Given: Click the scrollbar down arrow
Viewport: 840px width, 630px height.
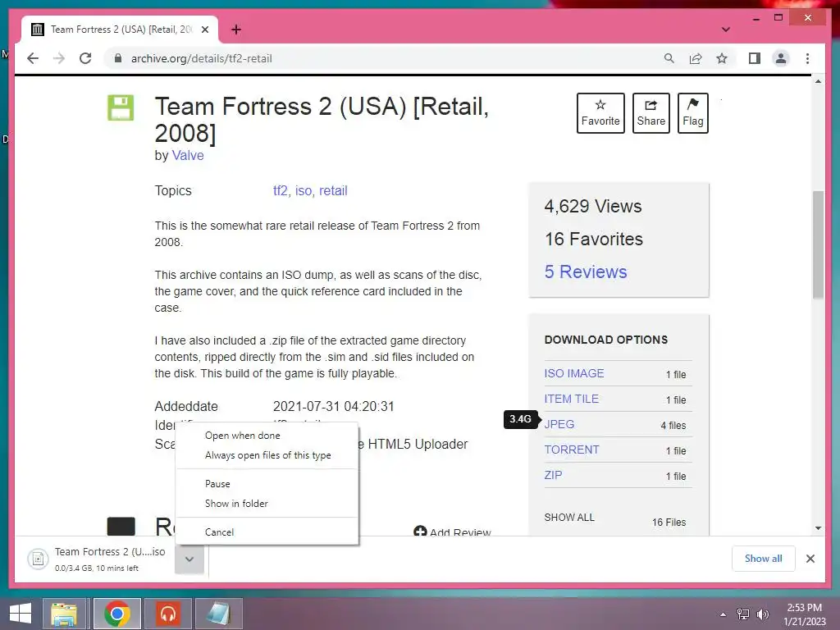Looking at the screenshot, I should tap(818, 528).
